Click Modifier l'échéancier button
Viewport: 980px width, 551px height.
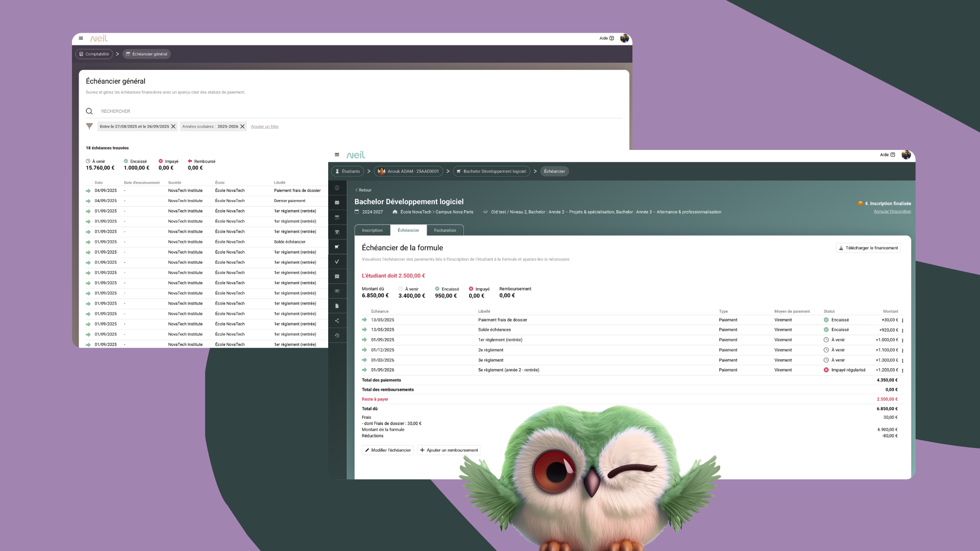pyautogui.click(x=388, y=450)
